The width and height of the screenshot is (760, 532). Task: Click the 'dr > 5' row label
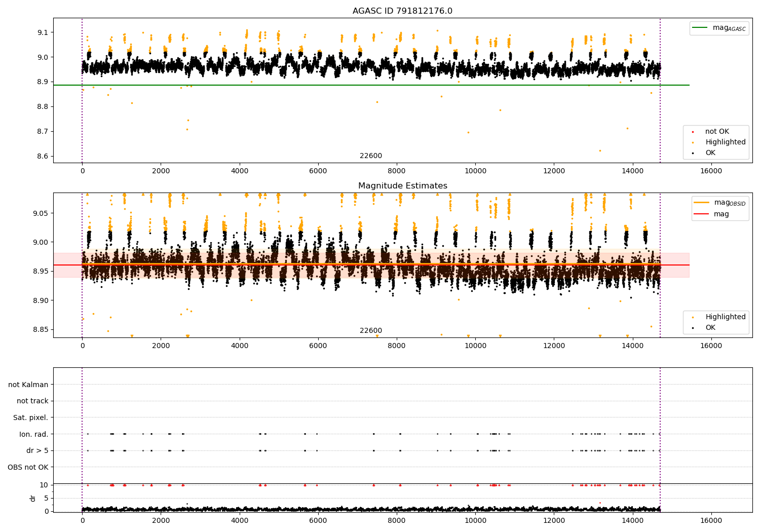[37, 450]
